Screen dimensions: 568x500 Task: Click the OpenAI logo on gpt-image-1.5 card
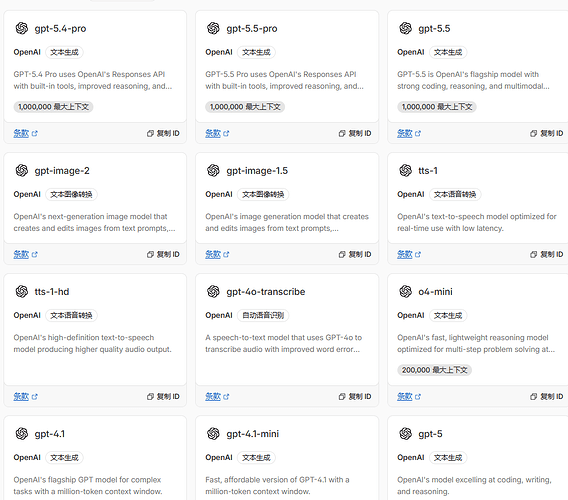(213, 170)
